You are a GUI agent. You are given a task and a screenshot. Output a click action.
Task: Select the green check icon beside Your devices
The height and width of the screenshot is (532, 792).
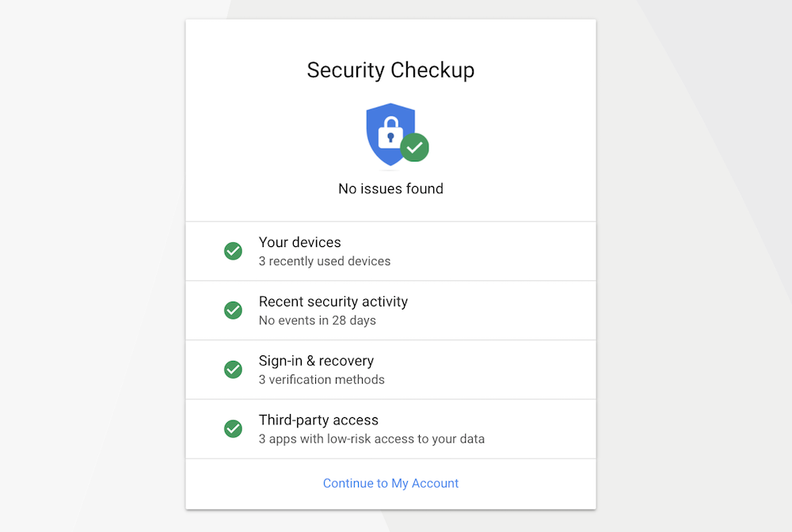233,251
